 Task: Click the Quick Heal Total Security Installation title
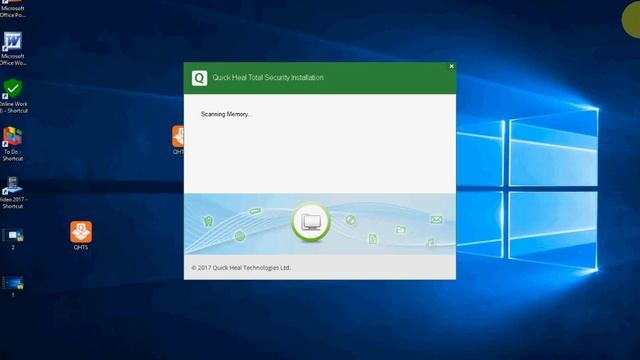(x=268, y=78)
